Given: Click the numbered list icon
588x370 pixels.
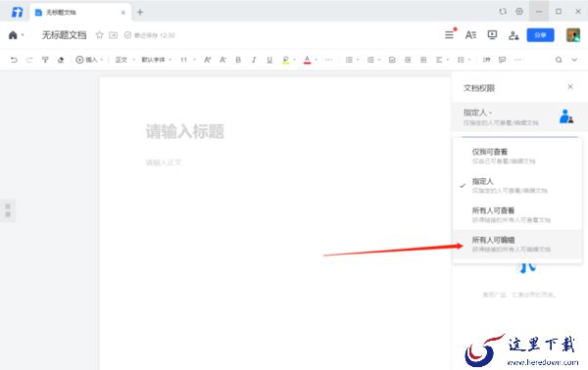Looking at the screenshot, I should click(x=370, y=60).
